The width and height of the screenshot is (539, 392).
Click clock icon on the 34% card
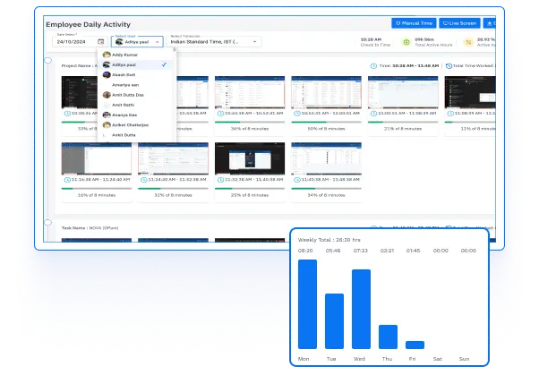297,180
